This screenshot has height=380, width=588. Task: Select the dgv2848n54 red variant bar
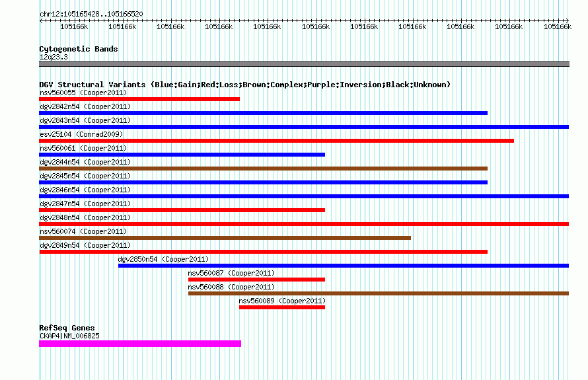pos(304,224)
